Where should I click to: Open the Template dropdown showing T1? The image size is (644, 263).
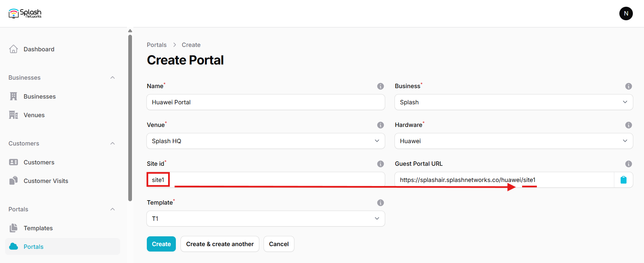[266, 219]
